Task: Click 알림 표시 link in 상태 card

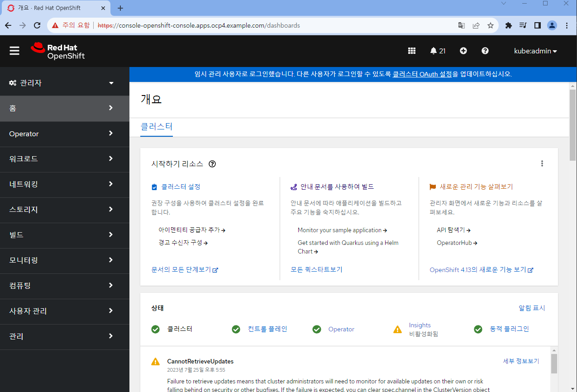Action: tap(532, 308)
